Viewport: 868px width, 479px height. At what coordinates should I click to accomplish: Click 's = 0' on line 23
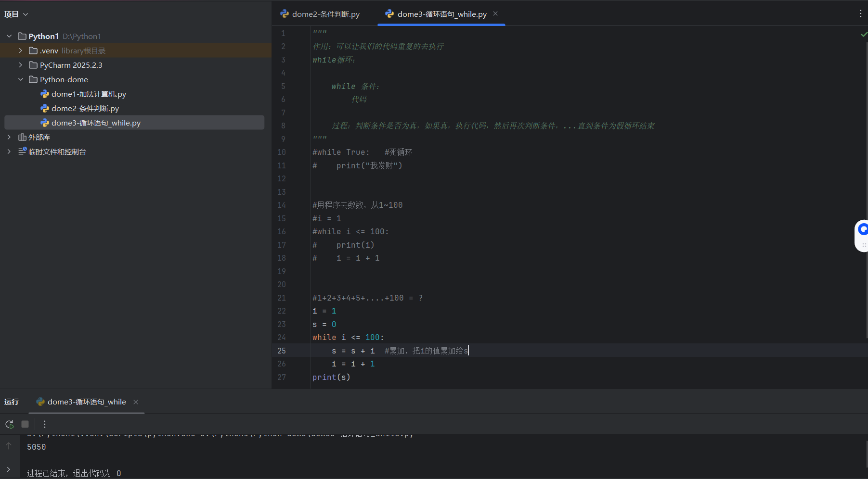[324, 324]
